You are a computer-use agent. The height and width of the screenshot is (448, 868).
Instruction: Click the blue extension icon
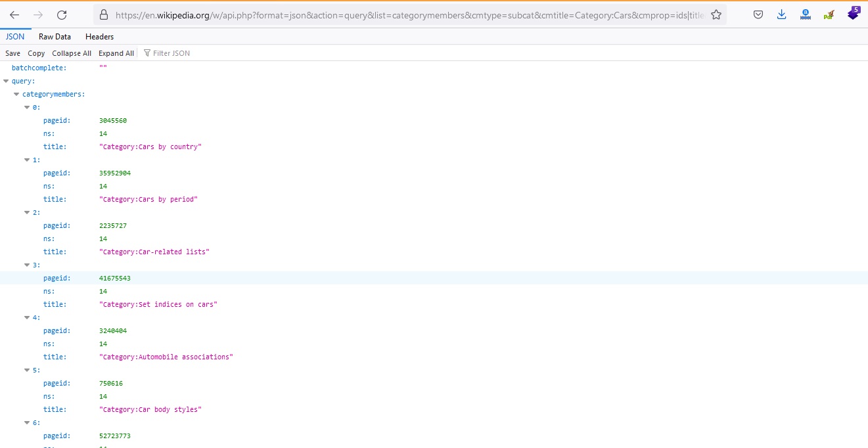[x=805, y=14]
